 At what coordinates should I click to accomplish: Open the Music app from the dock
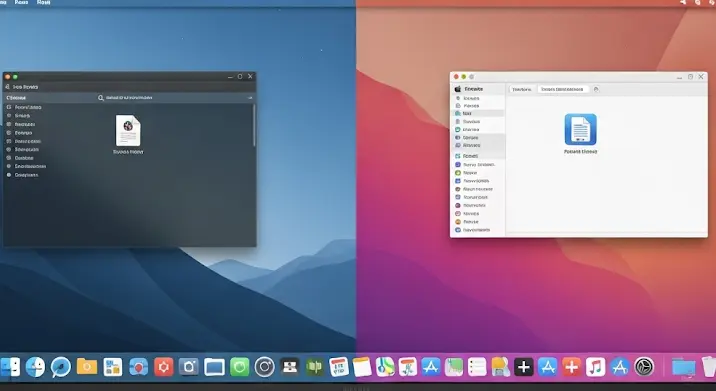[595, 367]
